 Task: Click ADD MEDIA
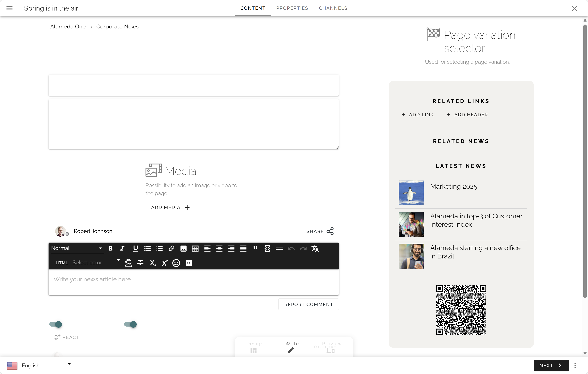click(170, 207)
